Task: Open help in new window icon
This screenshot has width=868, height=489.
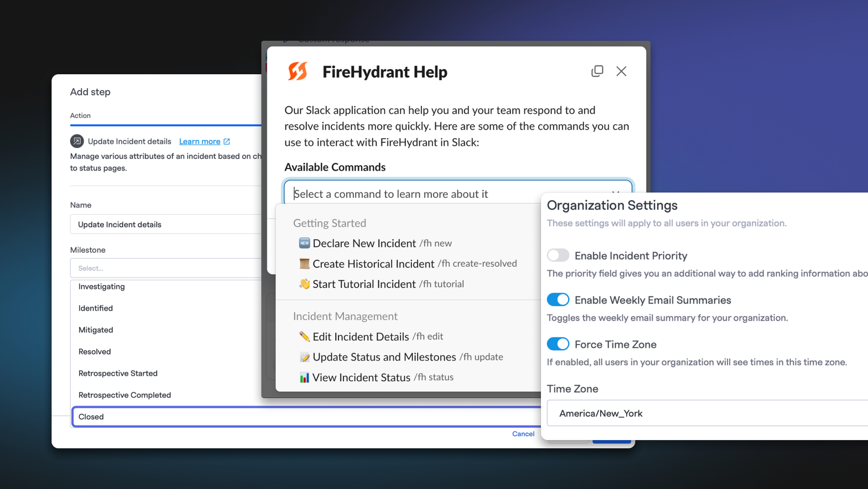Action: coord(597,71)
